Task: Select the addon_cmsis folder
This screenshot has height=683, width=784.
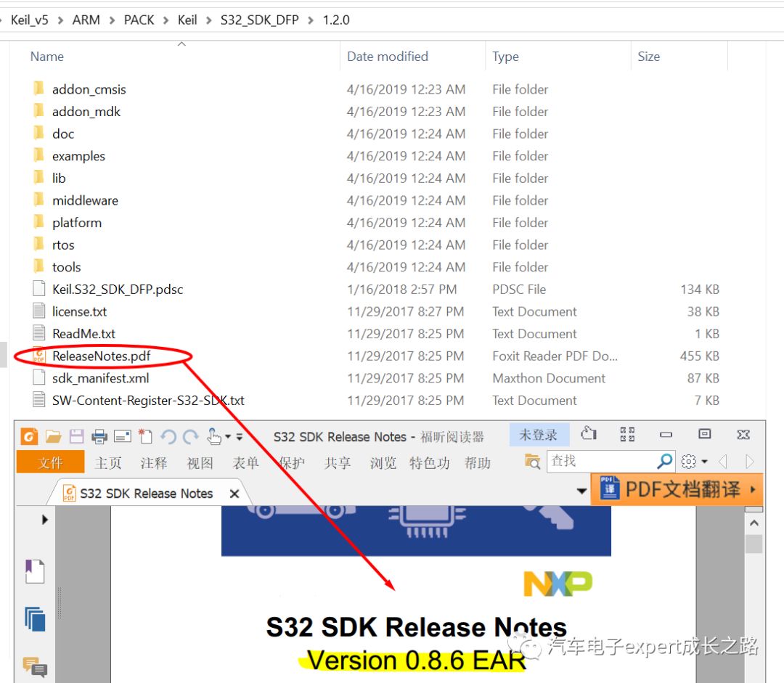Action: pyautogui.click(x=89, y=89)
